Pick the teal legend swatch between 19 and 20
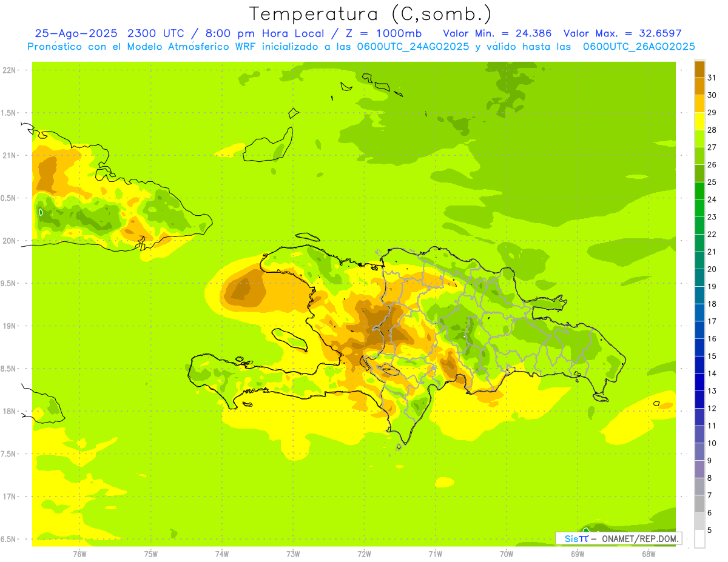 pos(699,278)
